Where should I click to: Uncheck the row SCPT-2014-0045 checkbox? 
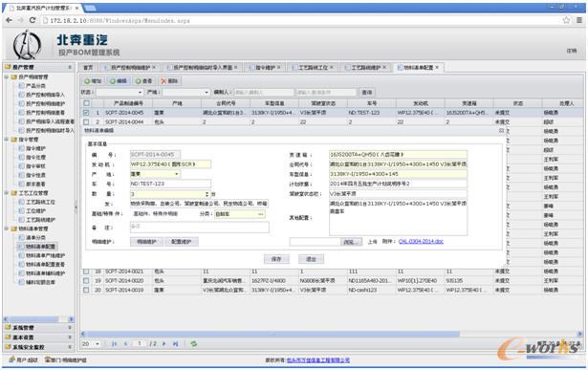[86, 113]
